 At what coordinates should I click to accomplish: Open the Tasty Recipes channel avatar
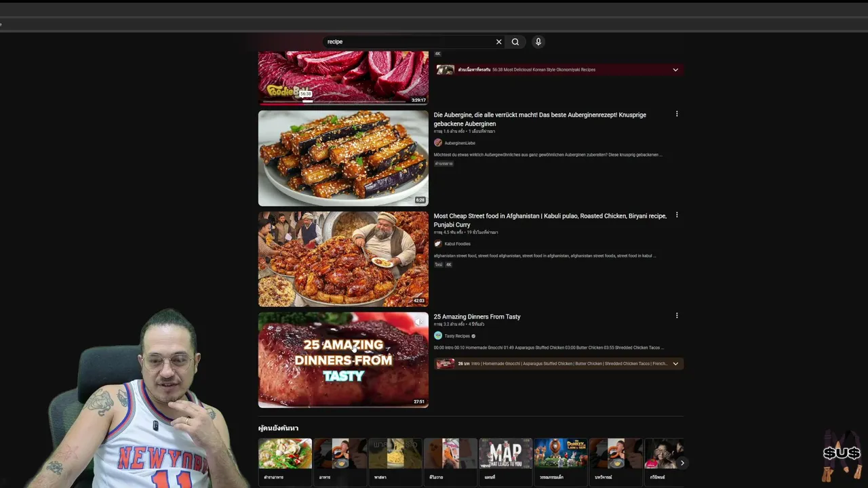(x=438, y=335)
